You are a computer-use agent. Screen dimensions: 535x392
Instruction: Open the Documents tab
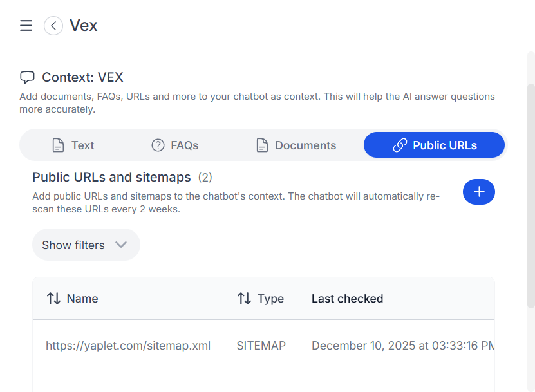tap(296, 145)
